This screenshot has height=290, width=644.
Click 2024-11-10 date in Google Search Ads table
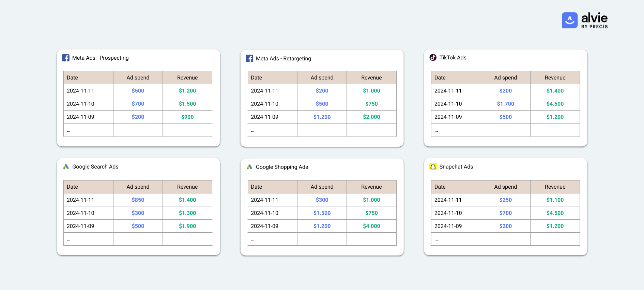pos(80,213)
